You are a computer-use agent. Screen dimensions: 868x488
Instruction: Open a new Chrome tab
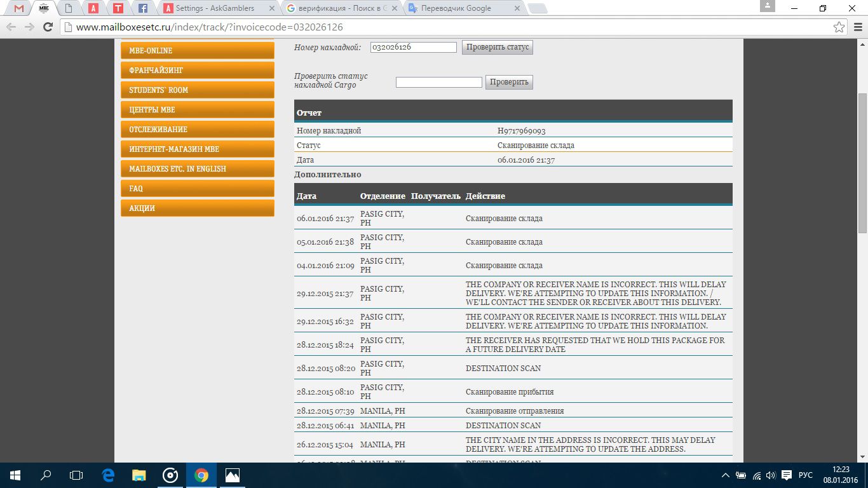[x=538, y=9]
